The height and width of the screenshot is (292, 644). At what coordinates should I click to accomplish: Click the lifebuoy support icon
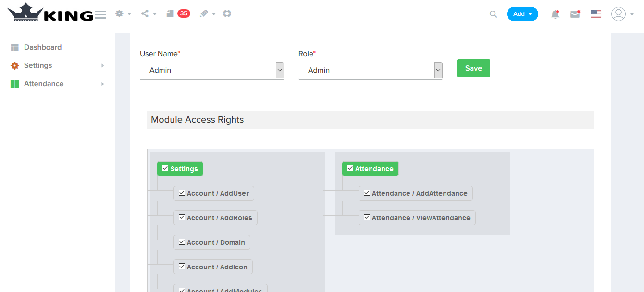(x=227, y=14)
